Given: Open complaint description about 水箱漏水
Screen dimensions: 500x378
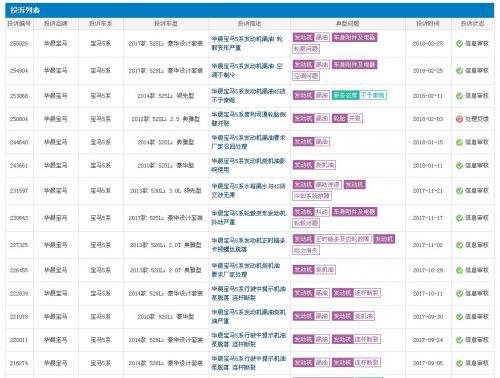Looking at the screenshot, I should click(x=249, y=191).
